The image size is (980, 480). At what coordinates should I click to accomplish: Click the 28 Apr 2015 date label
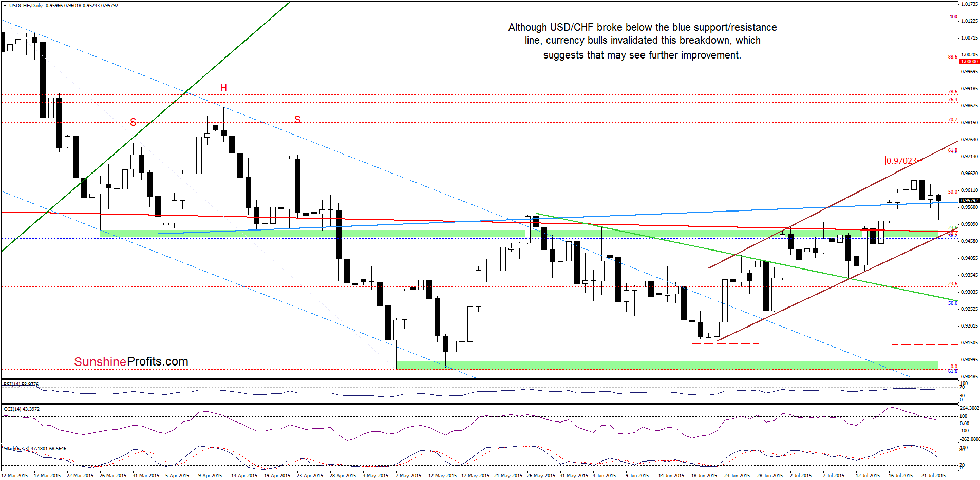(x=343, y=476)
